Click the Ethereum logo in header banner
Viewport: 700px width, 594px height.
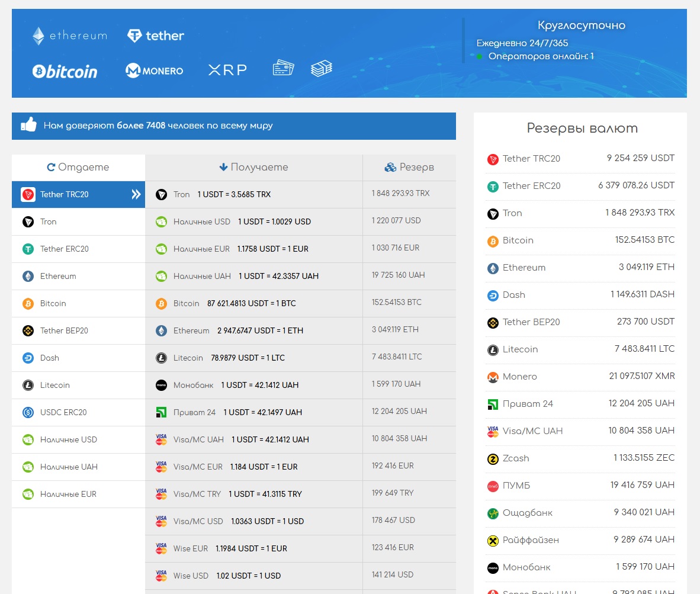click(69, 36)
